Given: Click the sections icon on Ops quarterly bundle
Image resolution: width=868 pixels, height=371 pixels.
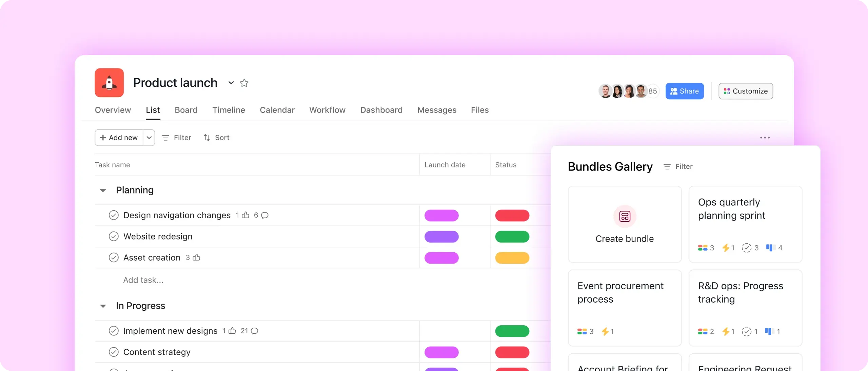Looking at the screenshot, I should click(770, 248).
